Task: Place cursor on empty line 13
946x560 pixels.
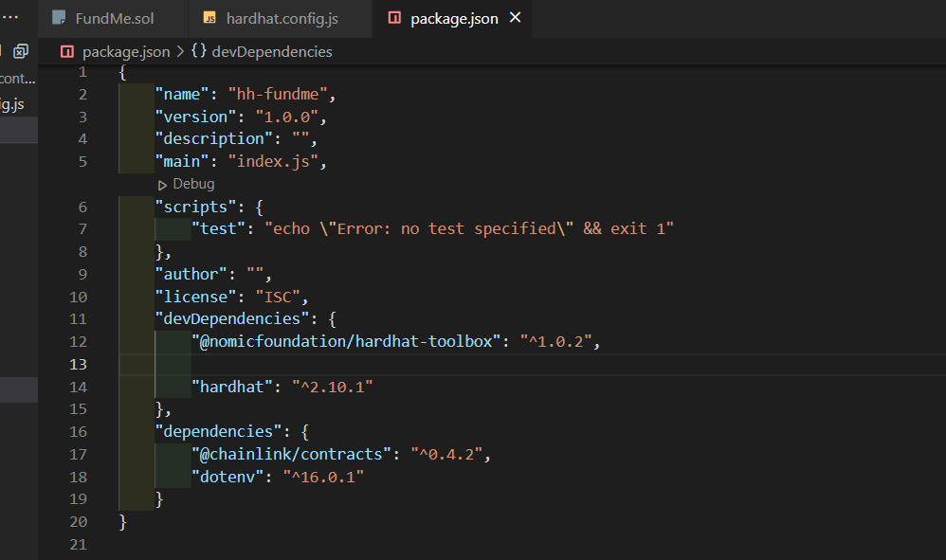Action: click(531, 365)
